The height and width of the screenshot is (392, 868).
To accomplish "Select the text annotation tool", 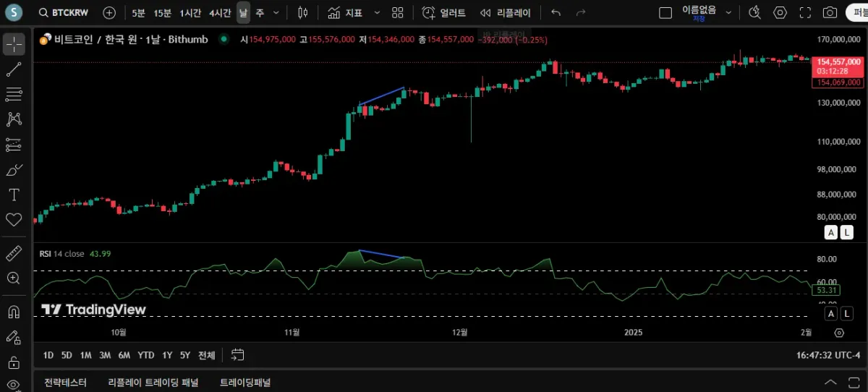I will coord(14,195).
